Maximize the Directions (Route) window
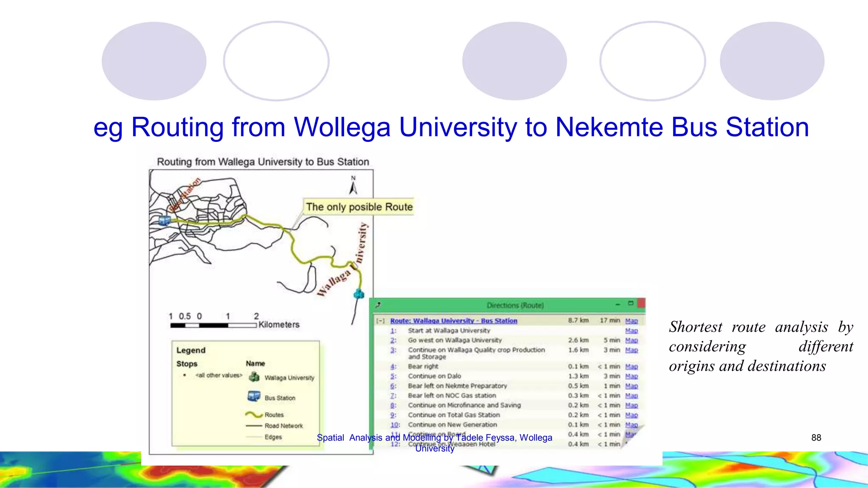Screen dimensions: 868x488 pos(630,304)
